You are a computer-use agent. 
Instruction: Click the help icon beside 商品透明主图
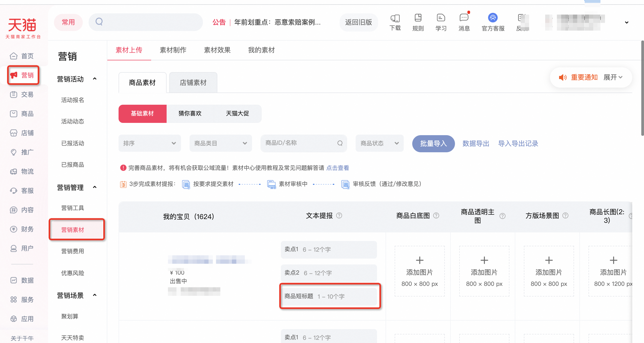[x=502, y=216]
